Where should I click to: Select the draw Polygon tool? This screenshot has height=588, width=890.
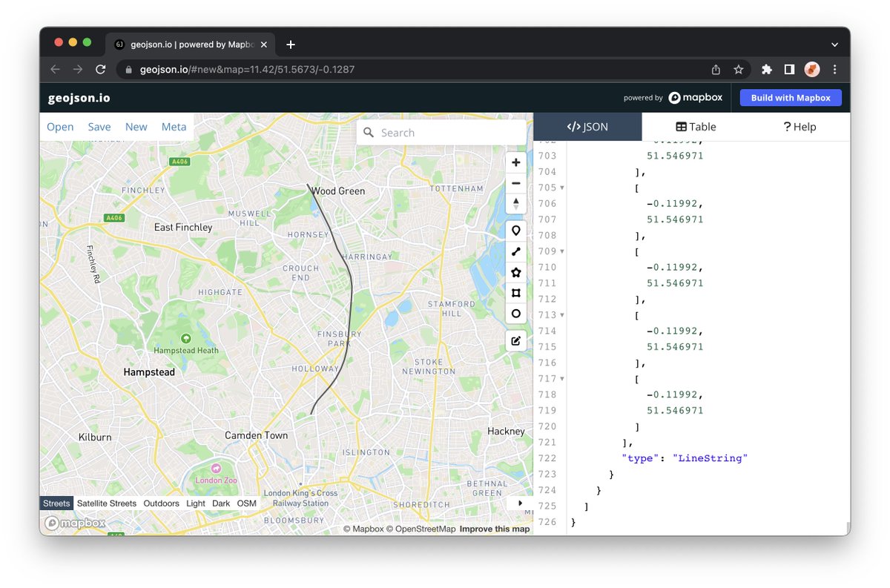[516, 272]
